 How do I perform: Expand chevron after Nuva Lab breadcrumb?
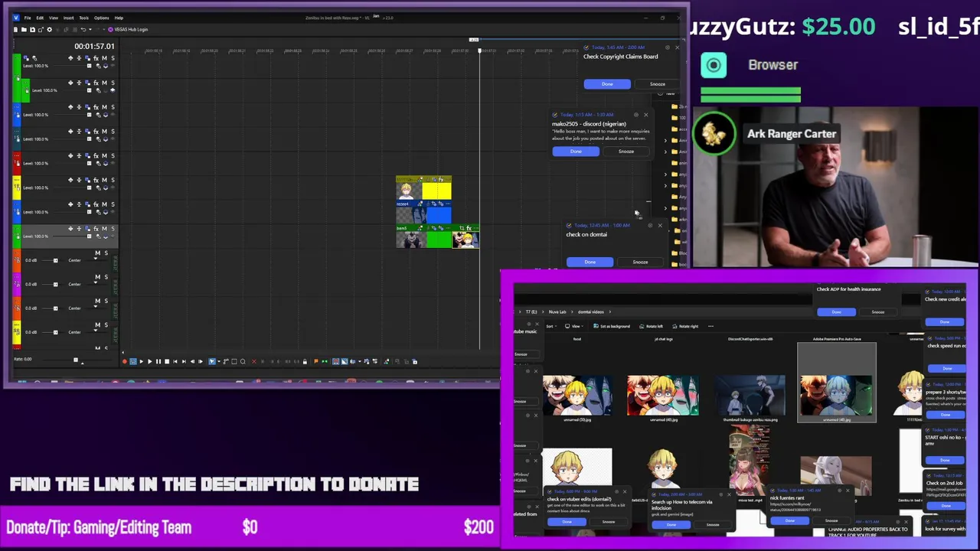click(x=572, y=312)
